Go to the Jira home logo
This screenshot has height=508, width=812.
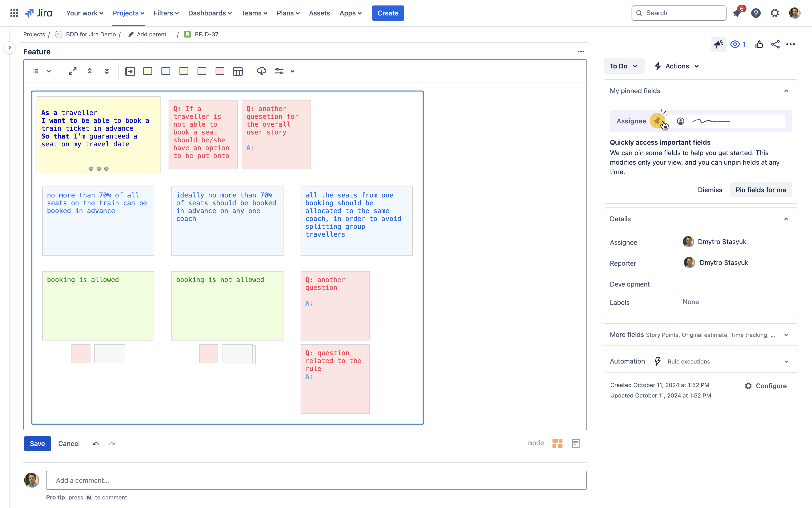click(x=39, y=13)
